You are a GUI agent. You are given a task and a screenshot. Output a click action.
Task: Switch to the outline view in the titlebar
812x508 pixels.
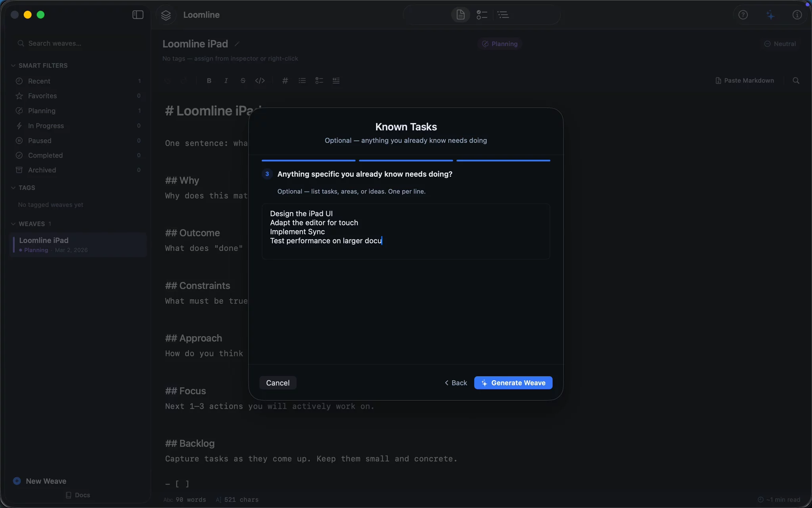pyautogui.click(x=503, y=15)
